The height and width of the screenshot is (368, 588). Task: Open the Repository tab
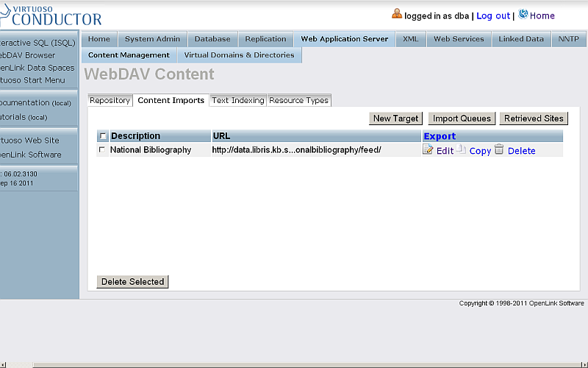click(x=110, y=100)
